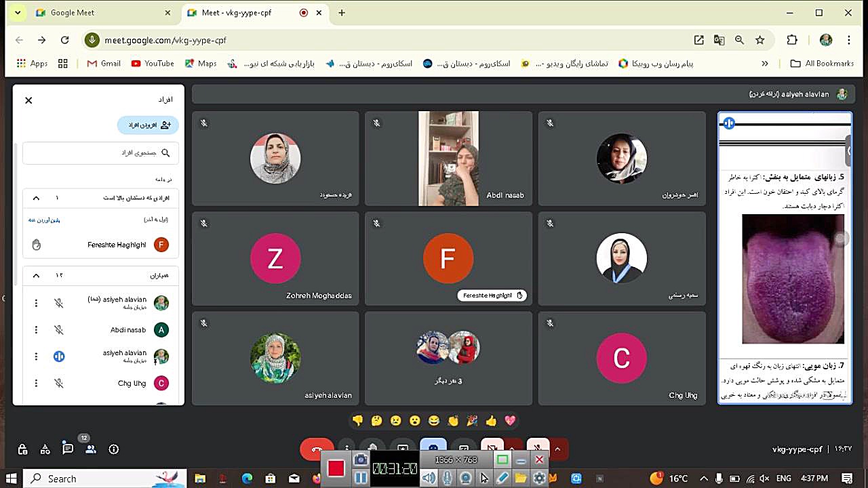868x488 pixels.
Task: Open meeting details info icon
Action: (x=113, y=449)
